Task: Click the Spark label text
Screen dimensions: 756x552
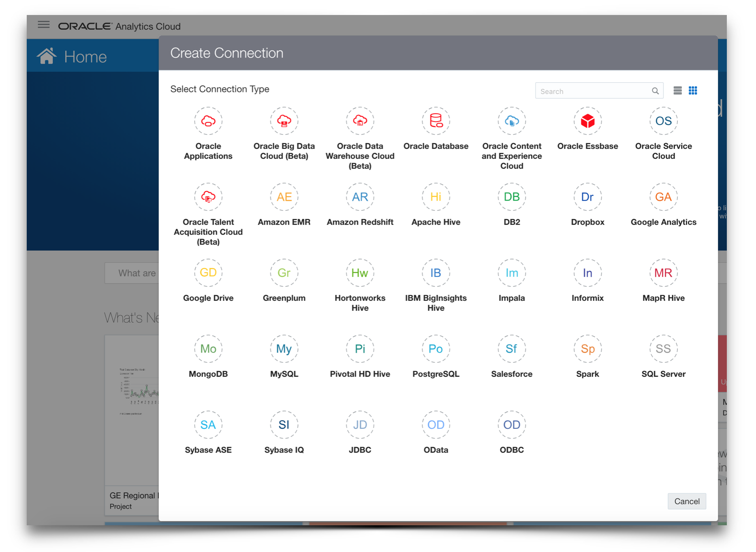Action: tap(587, 374)
